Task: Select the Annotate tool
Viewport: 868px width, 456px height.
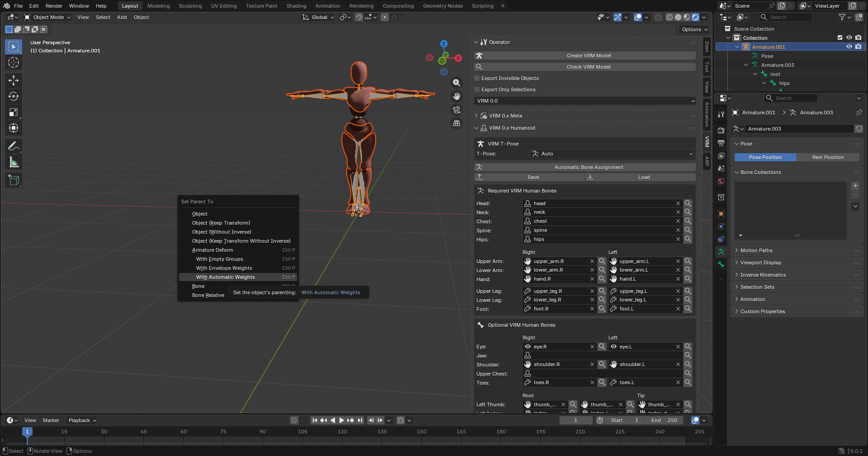Action: [x=14, y=146]
